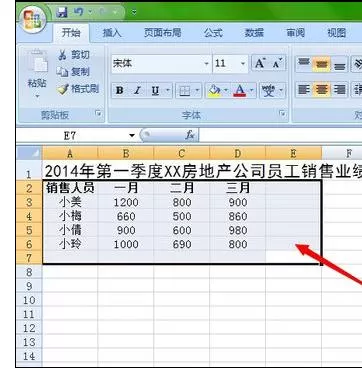Screen dimensions: 362x369
Task: Click the cell containing 小玲
Action: click(x=70, y=244)
